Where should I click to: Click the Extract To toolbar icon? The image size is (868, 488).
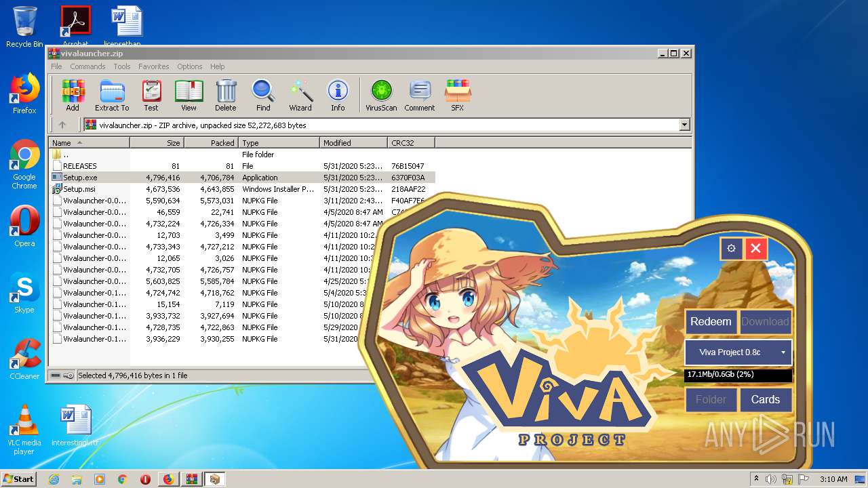click(x=112, y=95)
